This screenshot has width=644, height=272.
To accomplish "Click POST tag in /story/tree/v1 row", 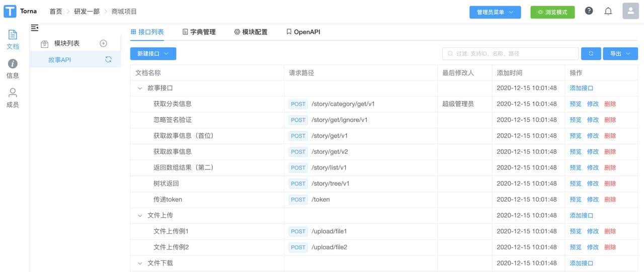I will point(298,184).
